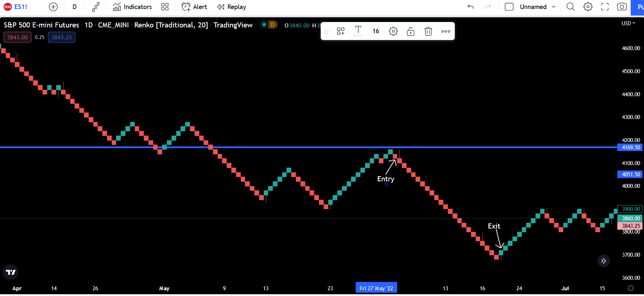Take a chart snapshot with camera icon

[x=622, y=7]
